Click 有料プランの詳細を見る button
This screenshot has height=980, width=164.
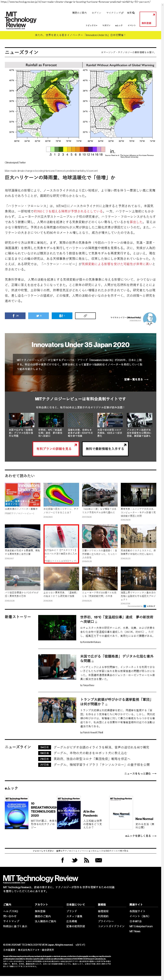(x=54, y=449)
